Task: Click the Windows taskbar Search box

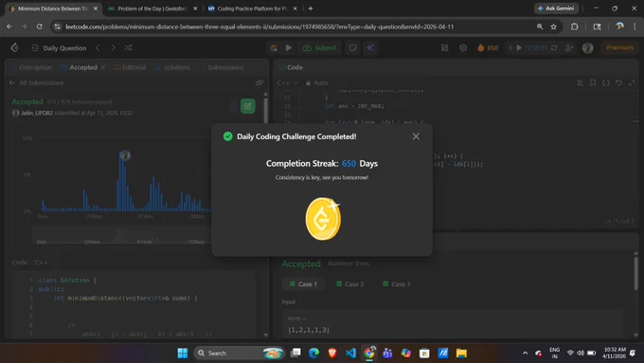Action: (x=239, y=354)
